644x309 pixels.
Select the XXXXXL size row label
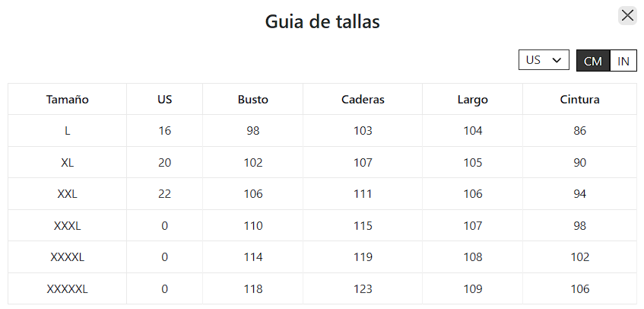tap(68, 288)
